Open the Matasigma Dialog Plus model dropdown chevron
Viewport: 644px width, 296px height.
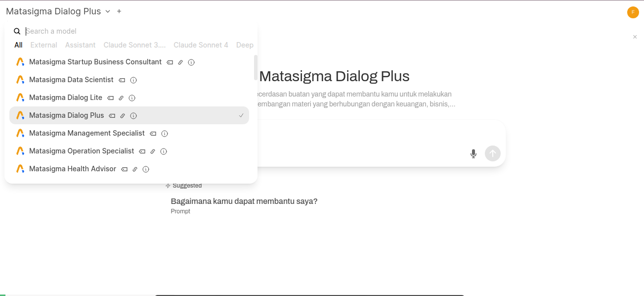(107, 11)
